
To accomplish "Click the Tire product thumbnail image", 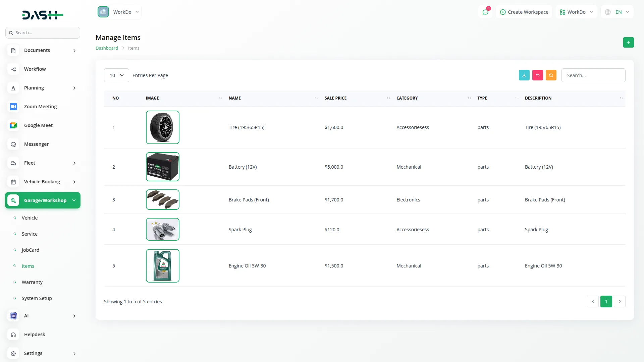I will (x=163, y=127).
